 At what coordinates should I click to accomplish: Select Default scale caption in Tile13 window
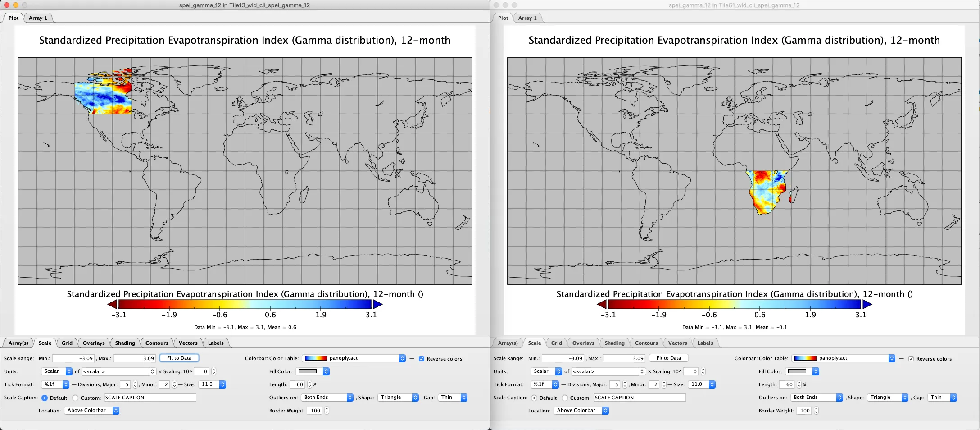45,398
